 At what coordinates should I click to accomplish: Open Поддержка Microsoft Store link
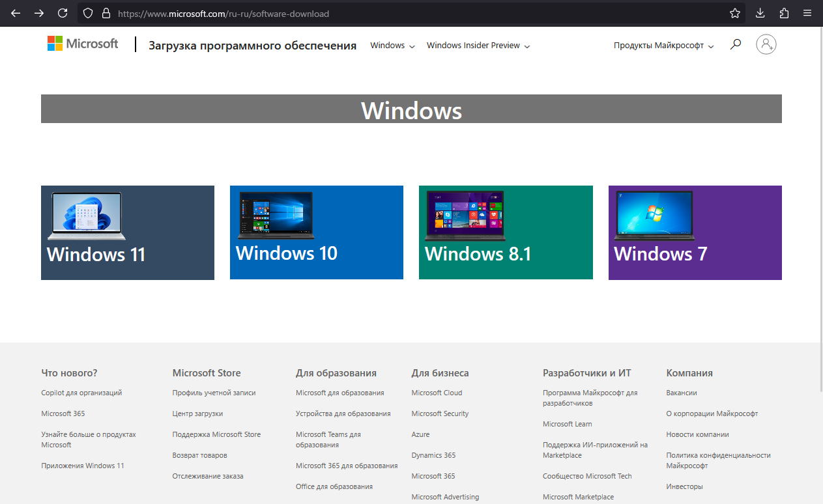point(216,434)
